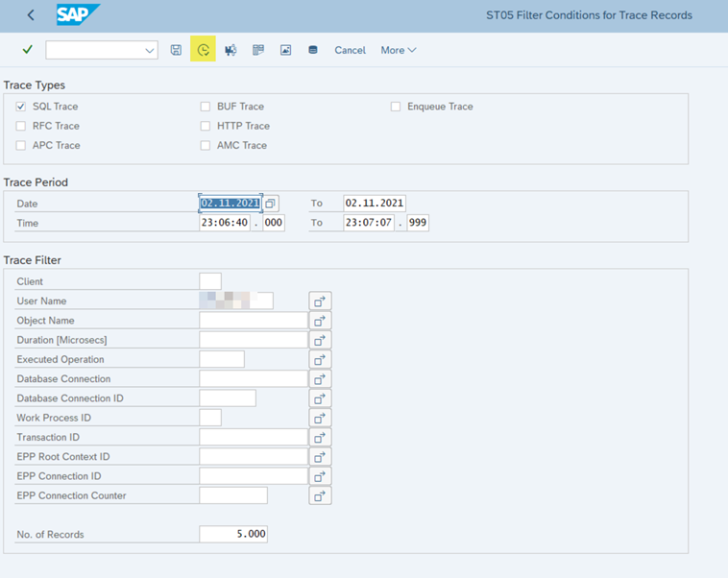Click the Database Connection input field
728x578 pixels.
(254, 379)
